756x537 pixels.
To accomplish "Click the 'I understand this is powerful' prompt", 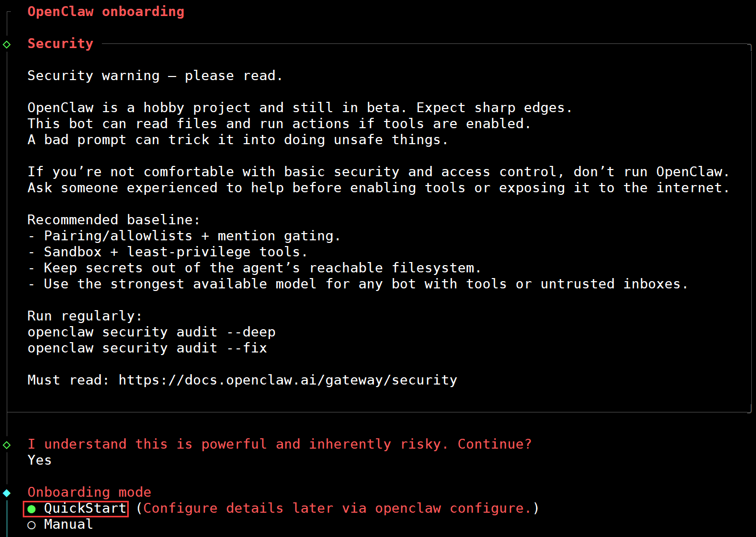I will tap(279, 444).
